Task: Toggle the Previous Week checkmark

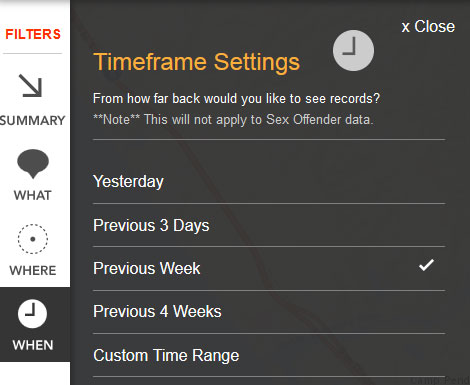Action: click(x=426, y=265)
